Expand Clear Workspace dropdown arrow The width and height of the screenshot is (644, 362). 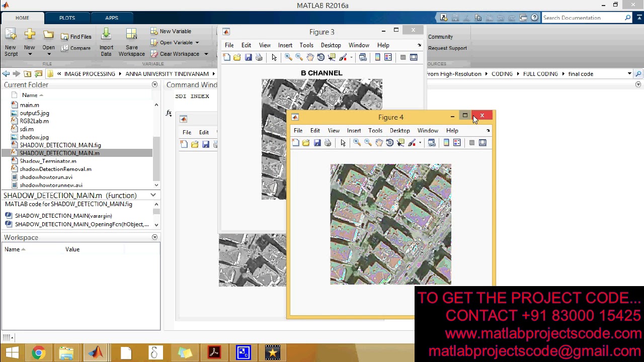coord(206,54)
